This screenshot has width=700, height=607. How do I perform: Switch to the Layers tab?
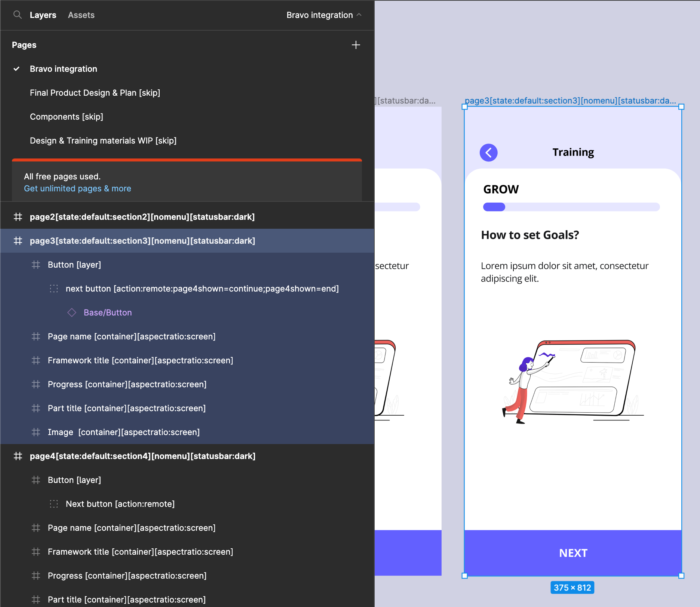tap(43, 15)
